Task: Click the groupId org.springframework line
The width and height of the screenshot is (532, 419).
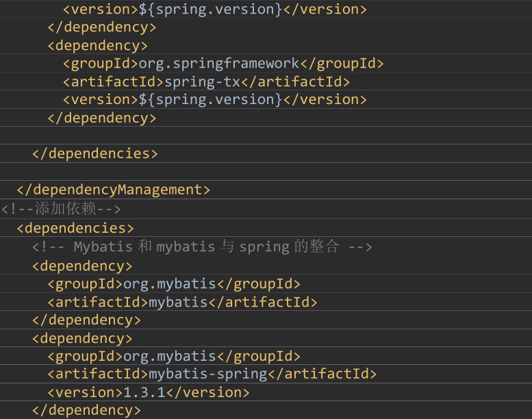Action: click(223, 64)
